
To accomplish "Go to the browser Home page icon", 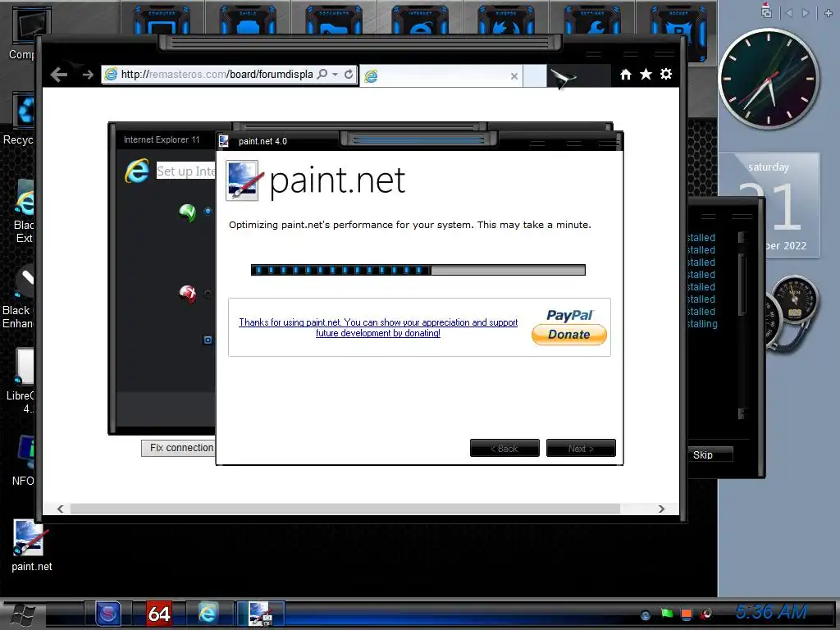I will click(x=626, y=75).
